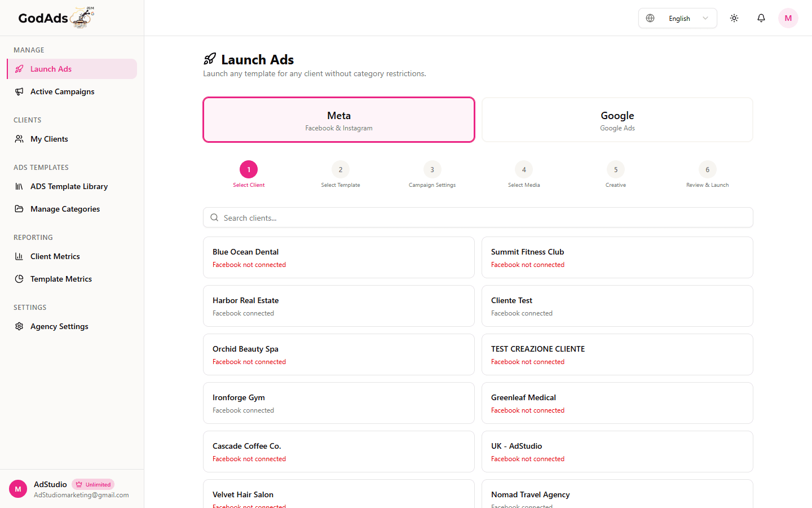Select the Manage Categories folder icon
Screen dimensions: 812x508
click(19, 208)
